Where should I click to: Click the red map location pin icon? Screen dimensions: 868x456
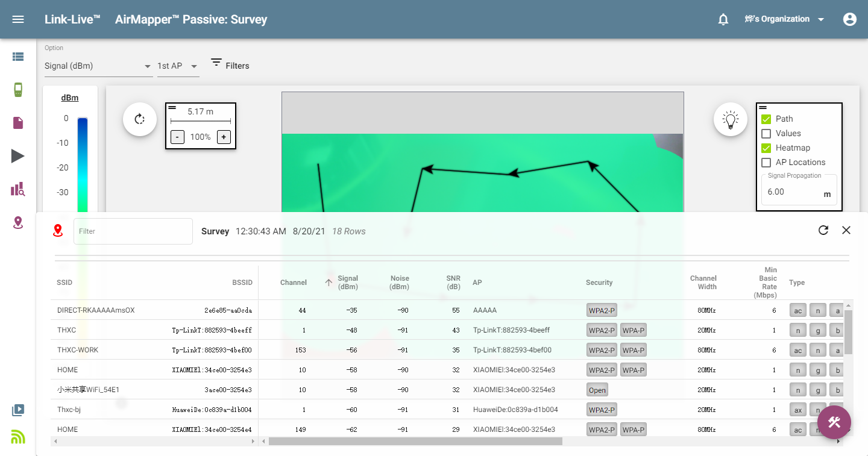coord(58,231)
